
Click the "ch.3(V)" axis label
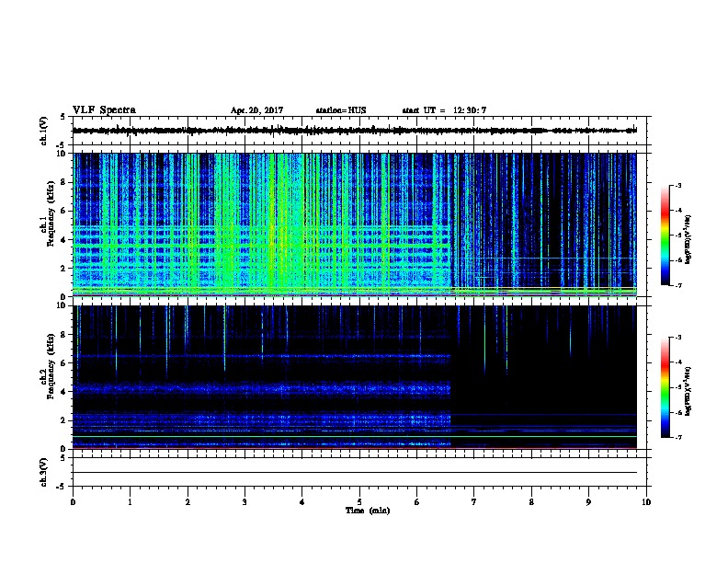point(43,472)
